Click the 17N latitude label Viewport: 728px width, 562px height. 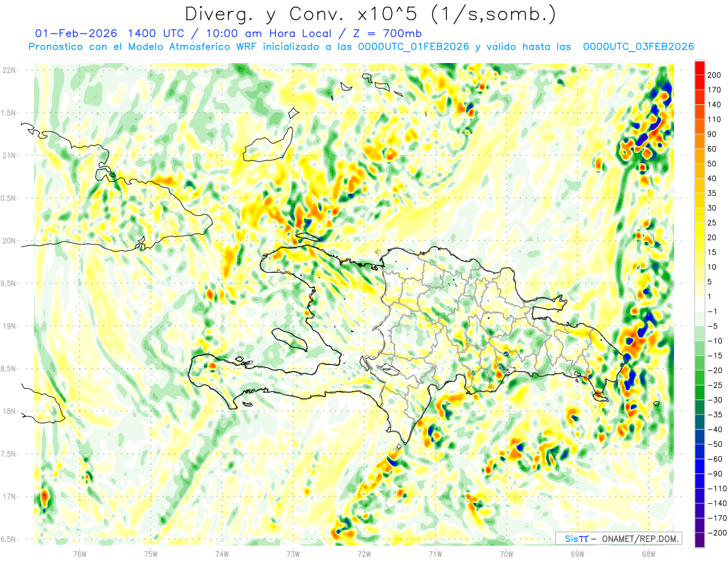(x=9, y=497)
